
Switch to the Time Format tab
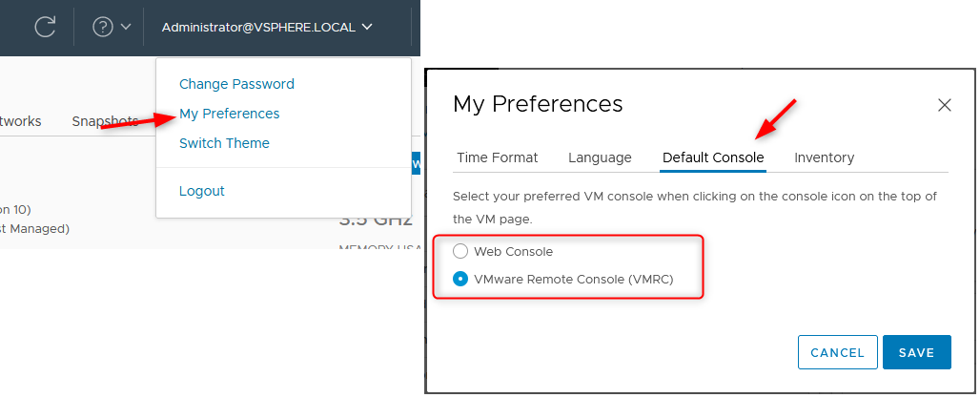pos(497,157)
